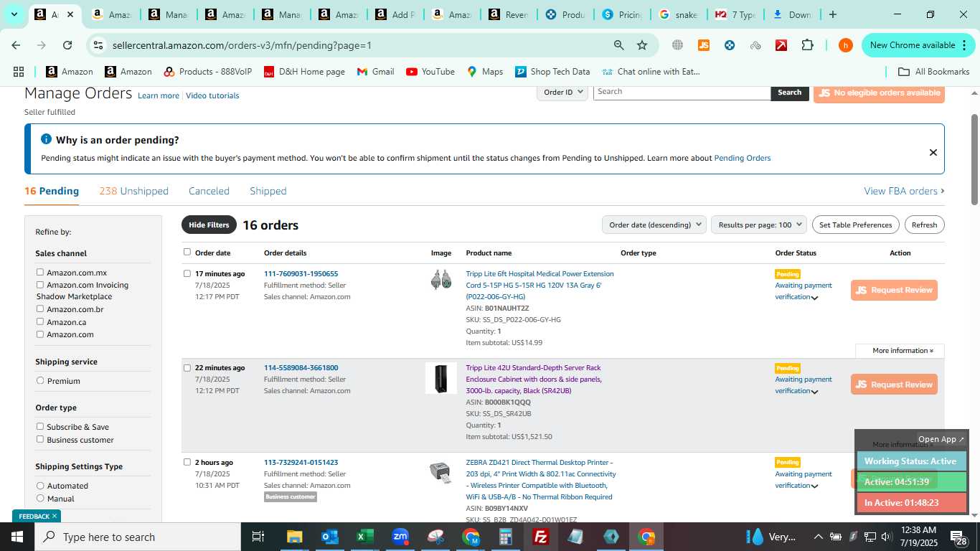The image size is (980, 551).
Task: Open order 114-5589084-3661800 link
Action: tap(301, 367)
